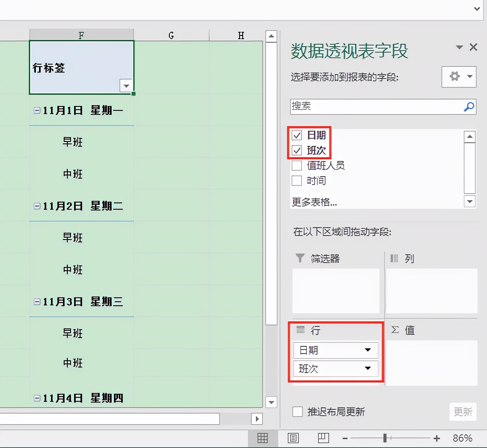This screenshot has height=448, width=487.
Task: Open the task pane options arrow
Action: coord(460,47)
